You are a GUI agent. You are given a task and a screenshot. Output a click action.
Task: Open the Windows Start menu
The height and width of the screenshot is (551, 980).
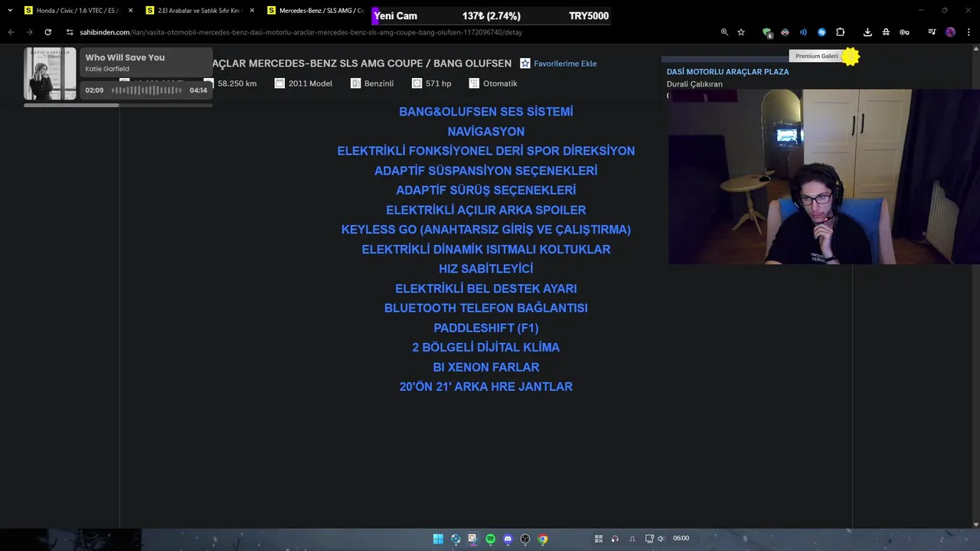click(x=438, y=539)
